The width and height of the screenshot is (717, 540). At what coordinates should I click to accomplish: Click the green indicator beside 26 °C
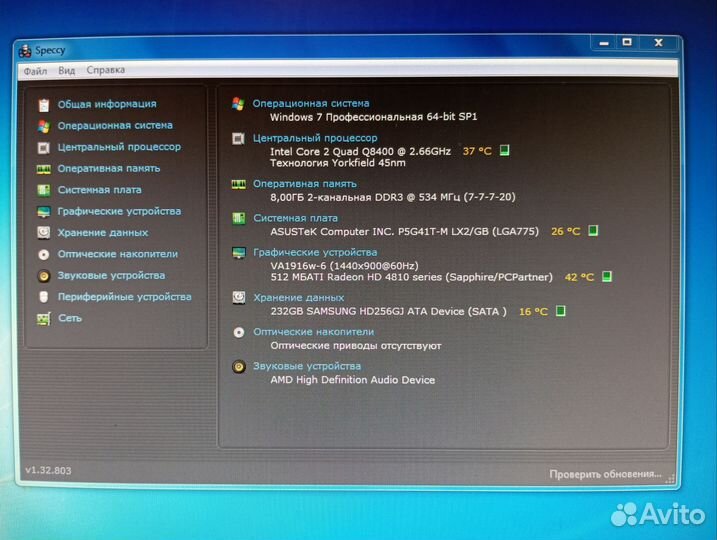click(x=593, y=230)
